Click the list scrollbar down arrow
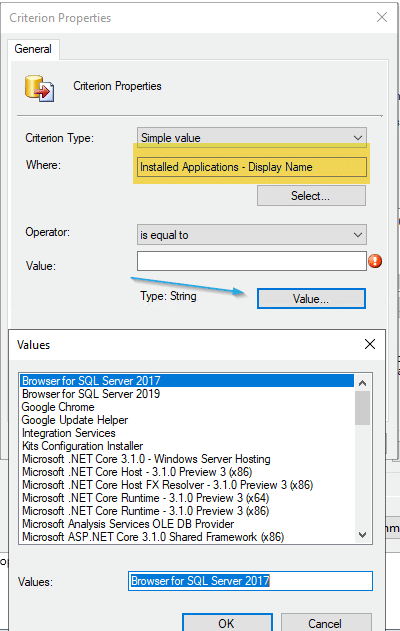Screen dimensions: 400x631 pyautogui.click(x=362, y=535)
